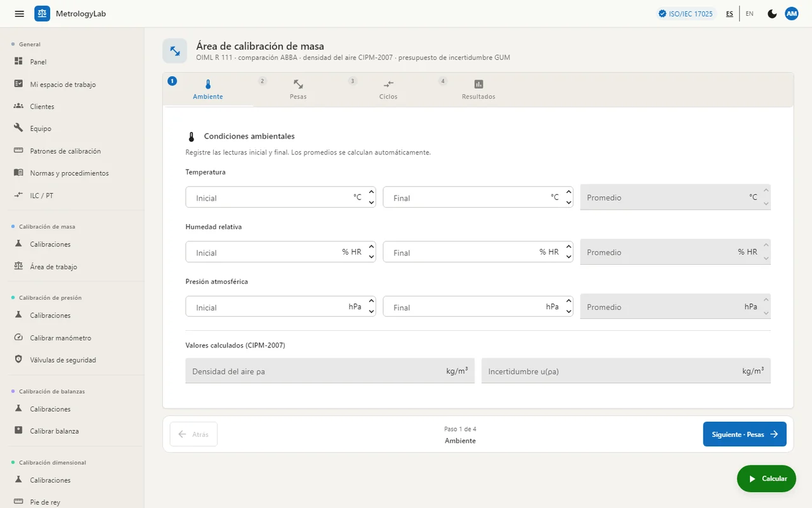
Task: Increase initial Presión atmosférica with up arrow
Action: (371, 301)
